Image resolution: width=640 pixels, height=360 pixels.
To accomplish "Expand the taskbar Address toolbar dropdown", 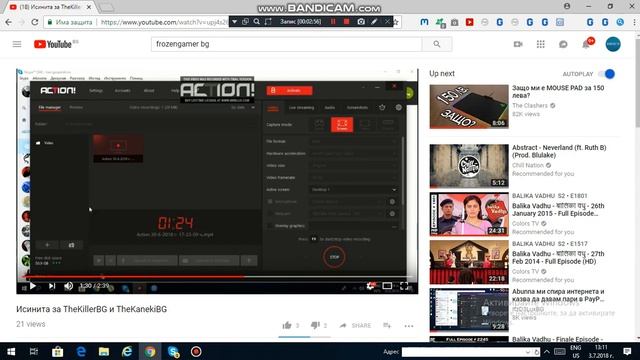I will [x=528, y=352].
